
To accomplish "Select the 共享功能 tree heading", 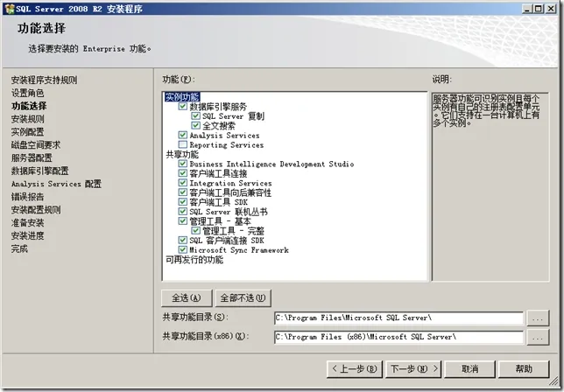I will pos(182,154).
